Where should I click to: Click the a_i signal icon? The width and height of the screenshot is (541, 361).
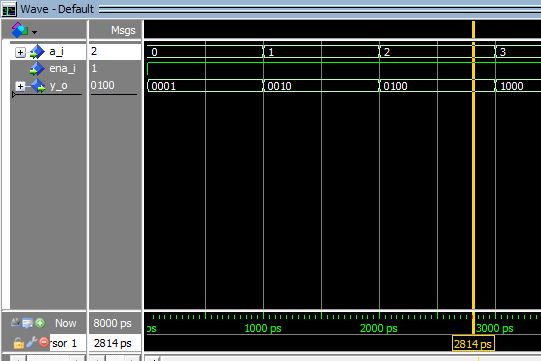click(37, 52)
